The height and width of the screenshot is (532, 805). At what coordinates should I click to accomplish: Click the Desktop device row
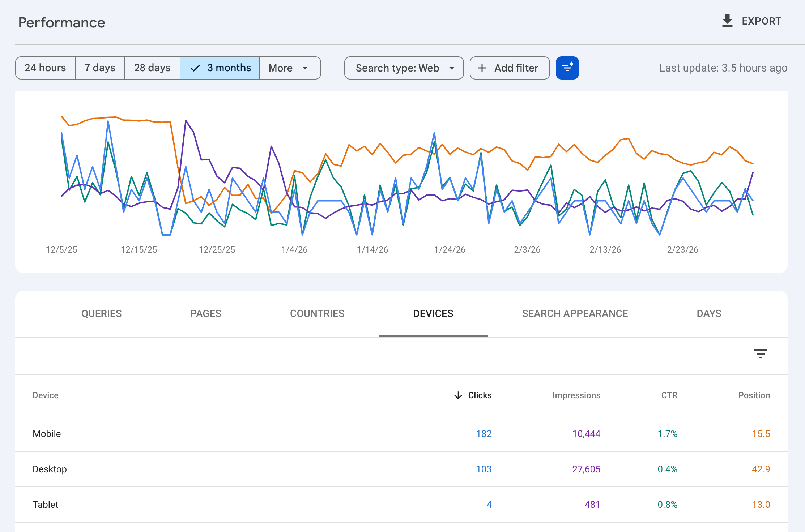pyautogui.click(x=401, y=469)
